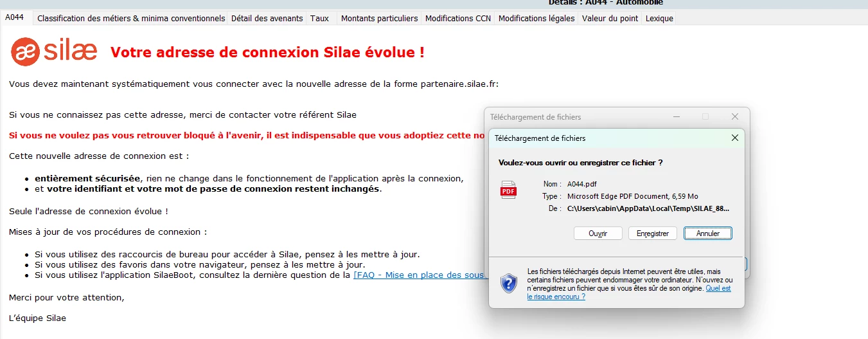Click the 'Microsoft Edge PDF Document, 6,59 Mo' text
The image size is (868, 339).
pos(633,196)
